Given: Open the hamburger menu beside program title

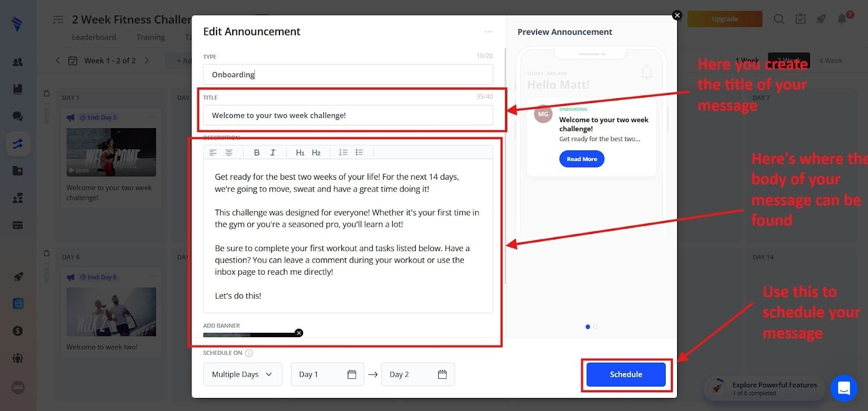Looking at the screenshot, I should pos(58,20).
